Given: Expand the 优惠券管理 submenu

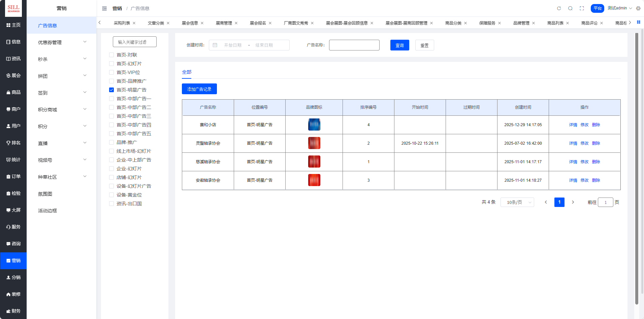Looking at the screenshot, I should pos(62,42).
